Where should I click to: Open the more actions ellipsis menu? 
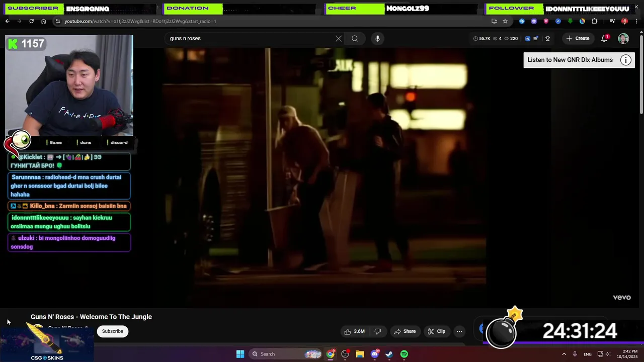[459, 331]
